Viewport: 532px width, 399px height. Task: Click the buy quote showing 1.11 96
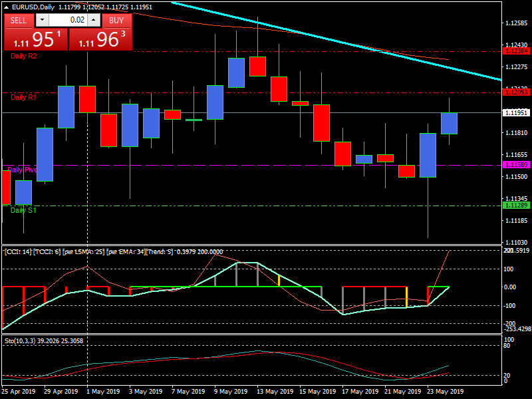coord(100,38)
